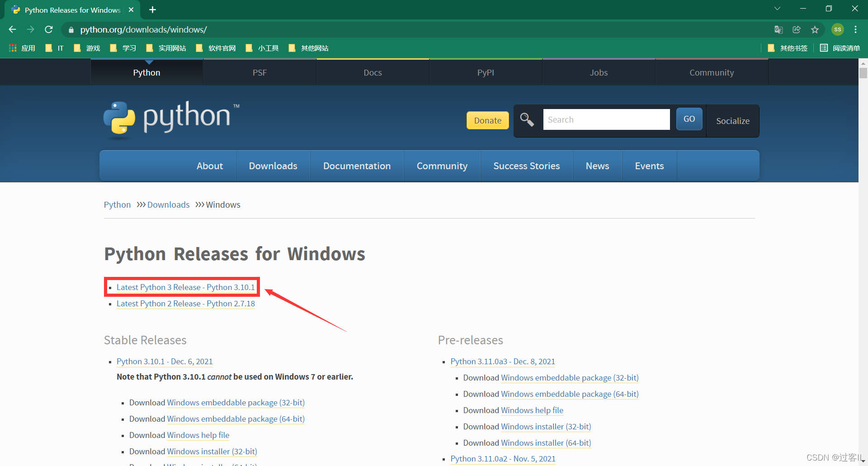Switch to the PyPI navigation tab
The width and height of the screenshot is (868, 466).
(485, 72)
